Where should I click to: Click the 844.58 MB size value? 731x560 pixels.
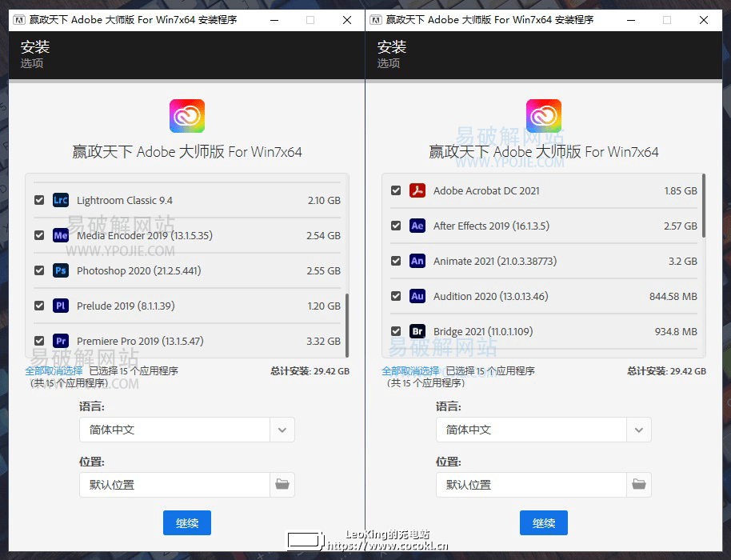[x=673, y=297]
